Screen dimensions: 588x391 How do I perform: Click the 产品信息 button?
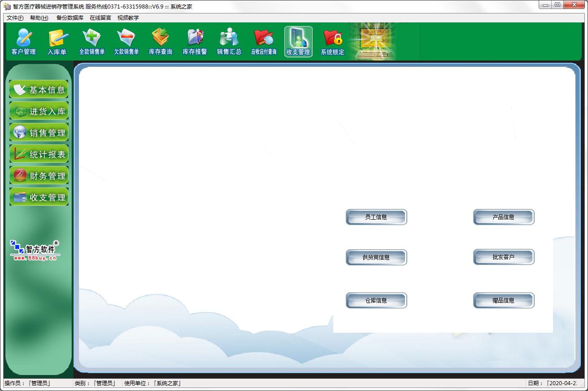pyautogui.click(x=504, y=217)
